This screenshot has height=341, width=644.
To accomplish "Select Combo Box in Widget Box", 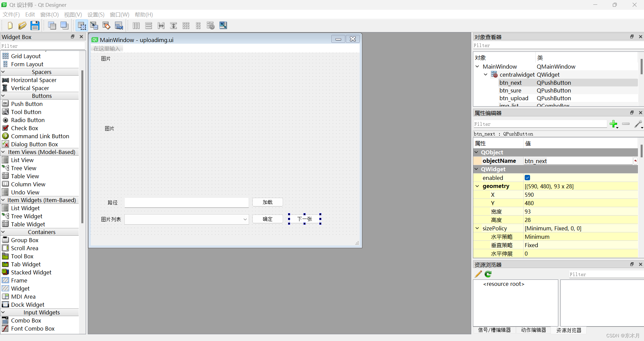I will click(x=26, y=320).
